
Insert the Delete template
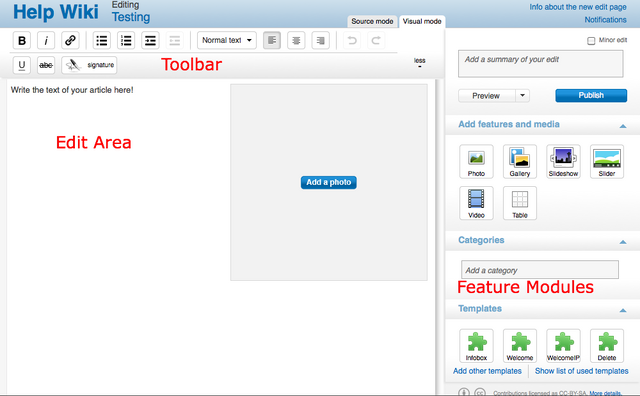click(607, 346)
